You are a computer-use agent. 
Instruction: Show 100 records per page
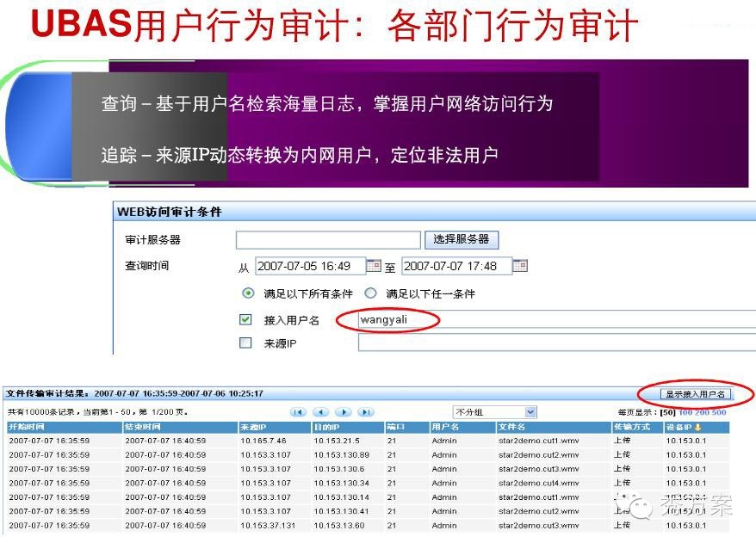tap(685, 412)
